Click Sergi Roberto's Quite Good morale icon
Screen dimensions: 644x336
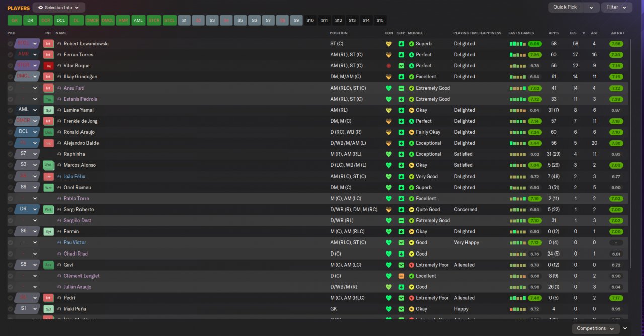point(412,210)
